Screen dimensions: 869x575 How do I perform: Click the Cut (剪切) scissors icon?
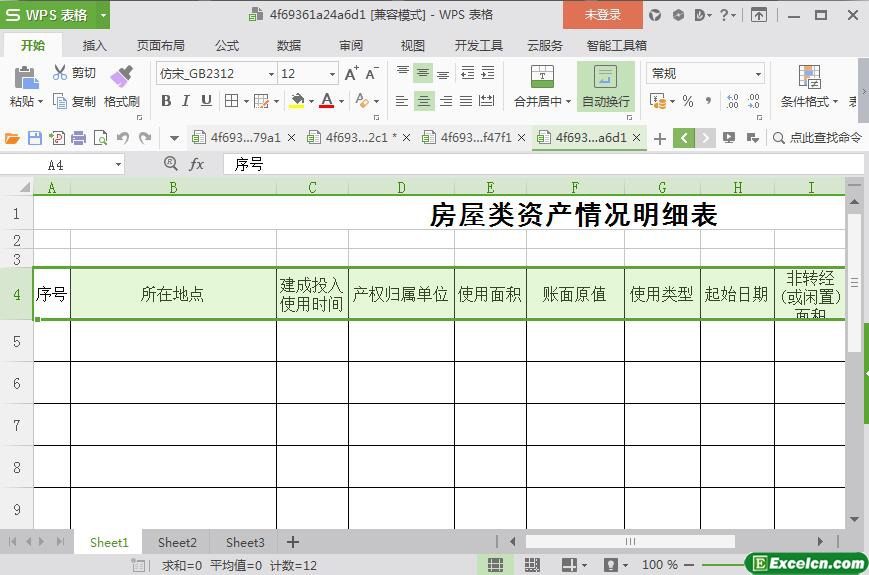coord(61,73)
